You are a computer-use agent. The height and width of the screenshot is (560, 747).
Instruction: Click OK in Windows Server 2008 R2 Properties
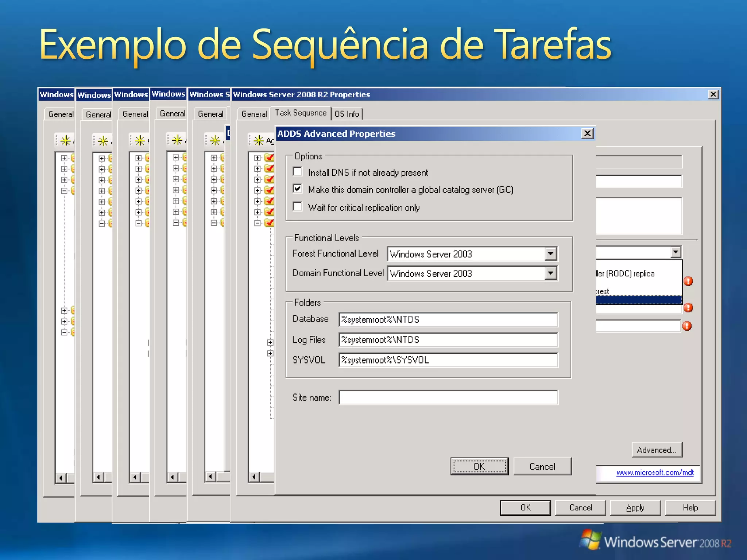[x=525, y=507]
